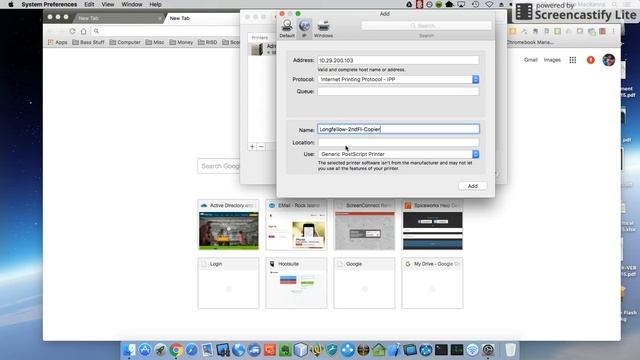Click the printer Name field

(x=398, y=129)
